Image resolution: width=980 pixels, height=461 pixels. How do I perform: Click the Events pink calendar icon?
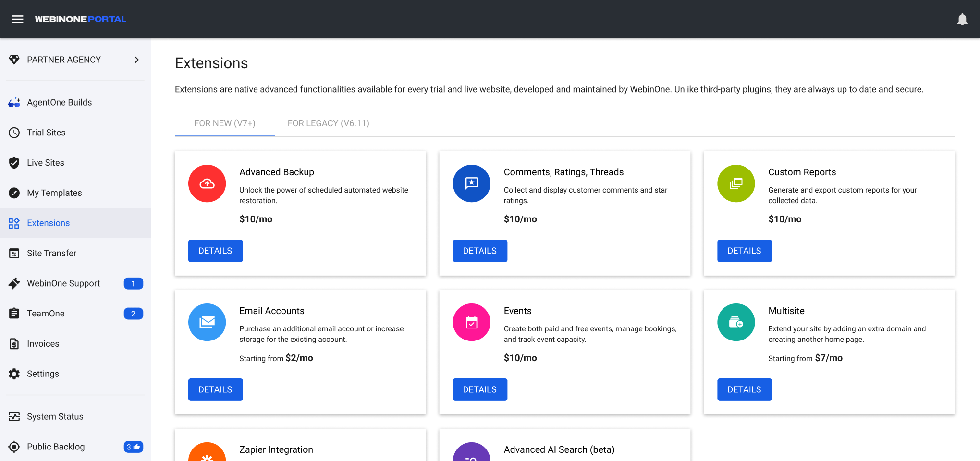(x=472, y=322)
